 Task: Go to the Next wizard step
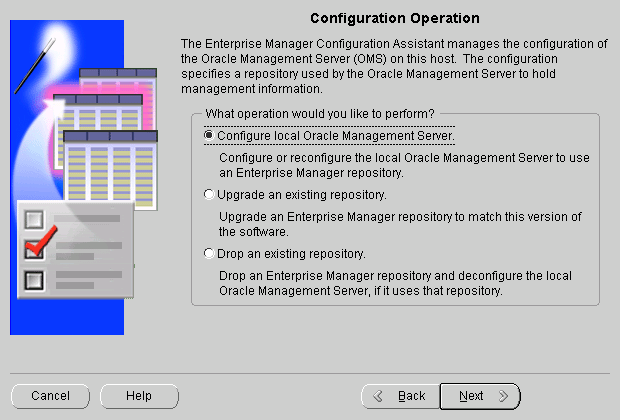480,396
